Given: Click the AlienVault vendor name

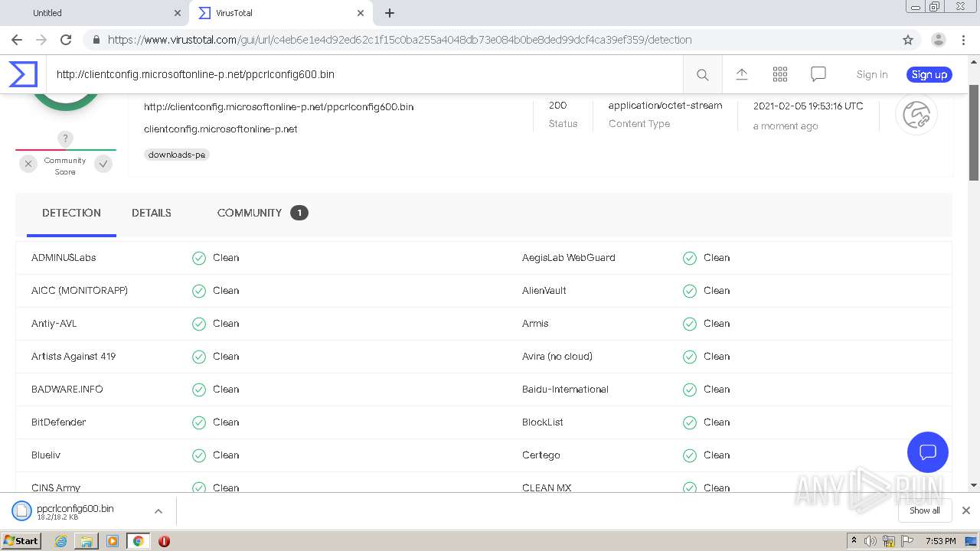Looking at the screenshot, I should click(x=544, y=291).
